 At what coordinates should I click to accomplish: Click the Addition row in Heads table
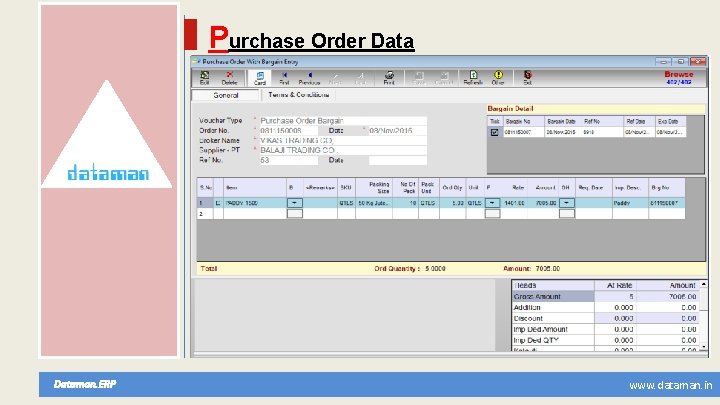[606, 308]
